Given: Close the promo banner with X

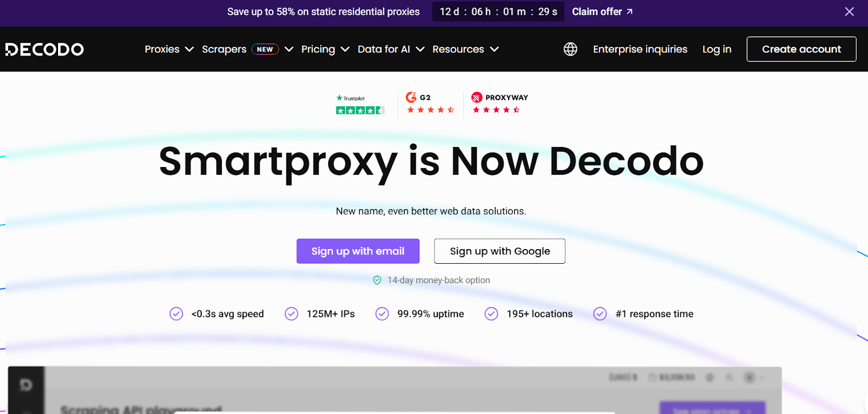Looking at the screenshot, I should point(849,11).
